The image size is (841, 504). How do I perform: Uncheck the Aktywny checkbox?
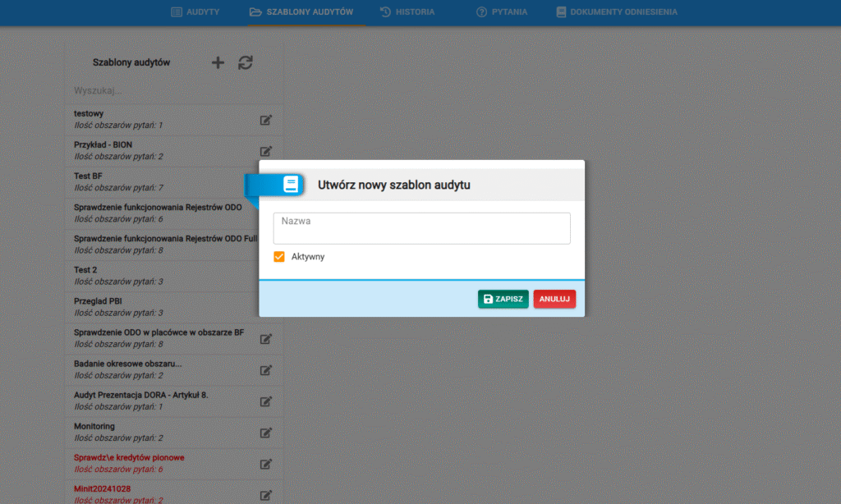pyautogui.click(x=279, y=257)
